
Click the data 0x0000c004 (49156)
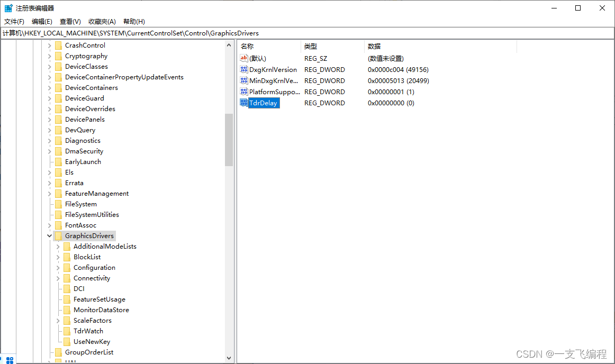coord(398,69)
